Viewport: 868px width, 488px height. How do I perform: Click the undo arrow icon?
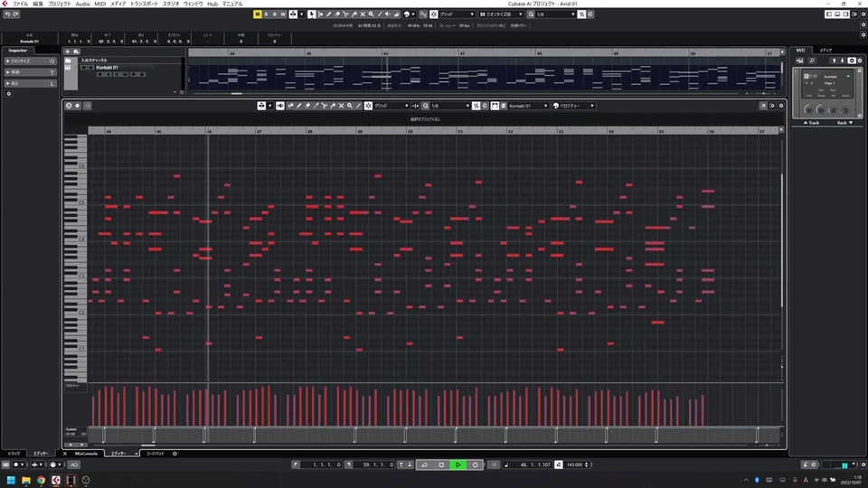point(7,14)
